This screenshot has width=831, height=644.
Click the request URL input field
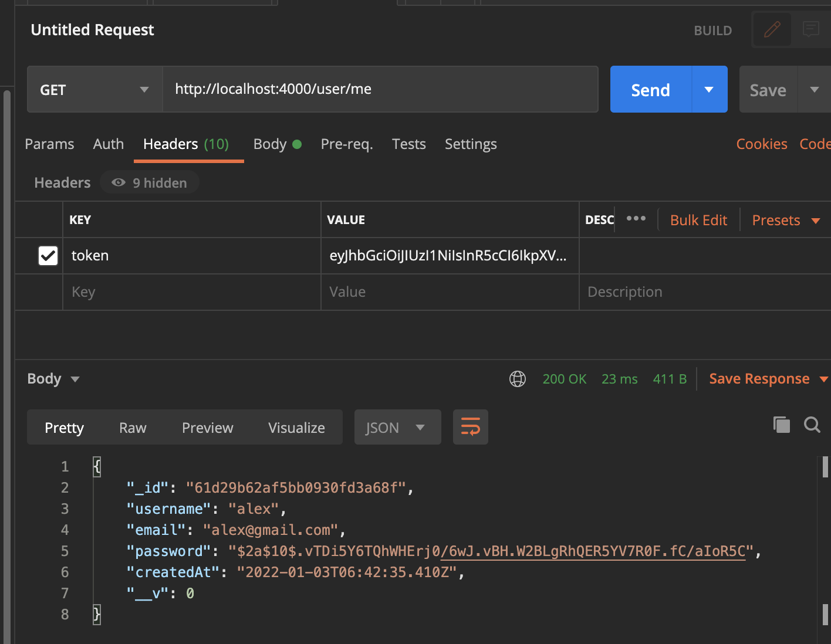[x=380, y=89]
